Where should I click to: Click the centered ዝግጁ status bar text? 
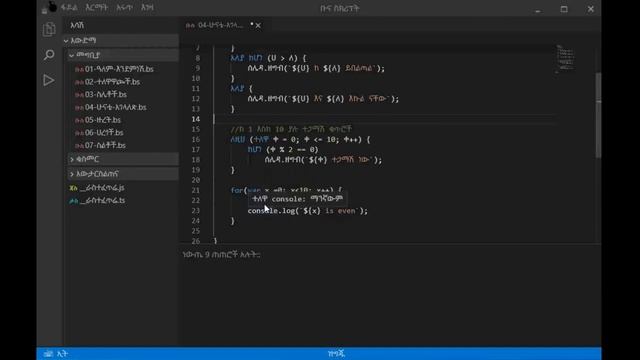[336, 353]
